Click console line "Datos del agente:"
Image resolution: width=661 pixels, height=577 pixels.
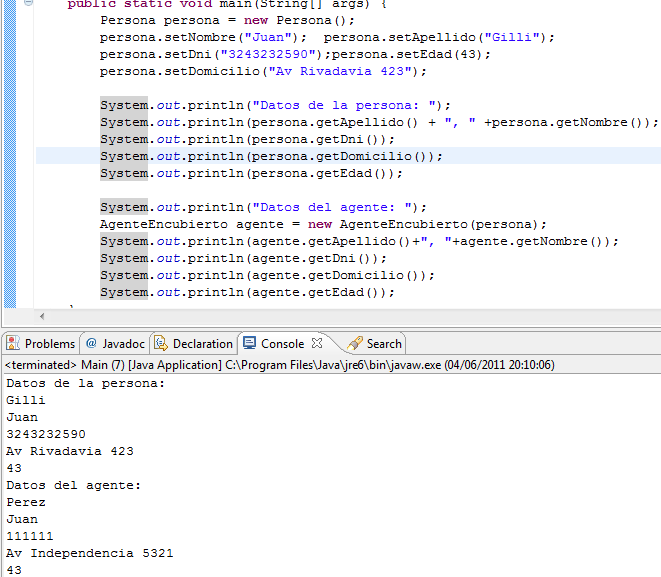(x=73, y=485)
